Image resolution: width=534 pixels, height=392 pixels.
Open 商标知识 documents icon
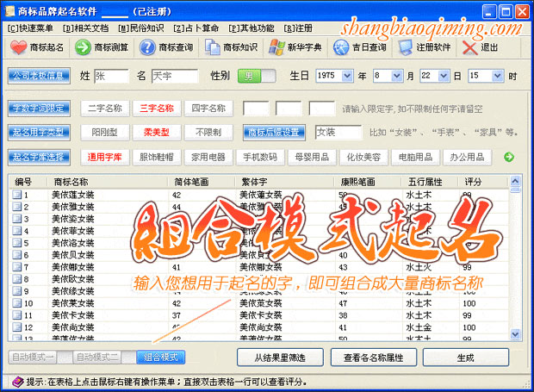tap(212, 47)
